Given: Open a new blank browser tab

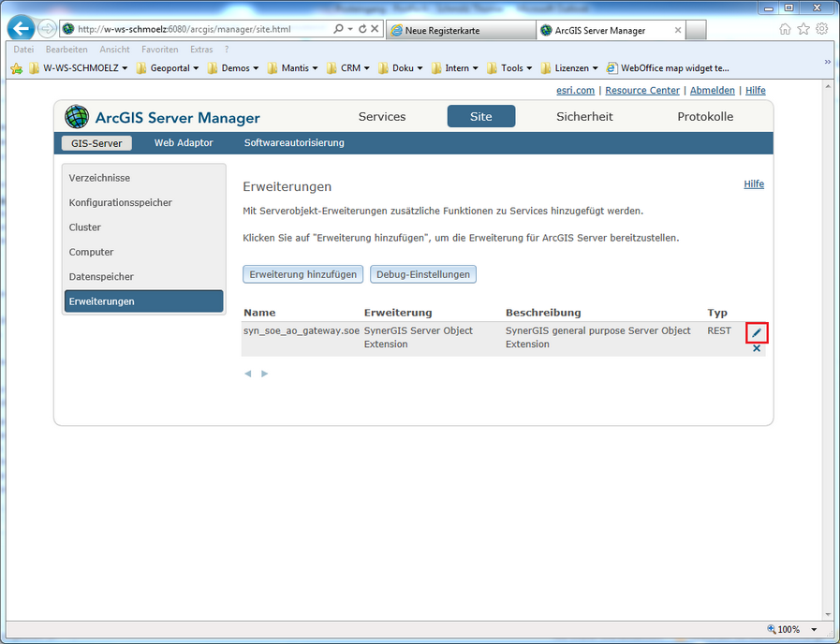Looking at the screenshot, I should pos(696,31).
